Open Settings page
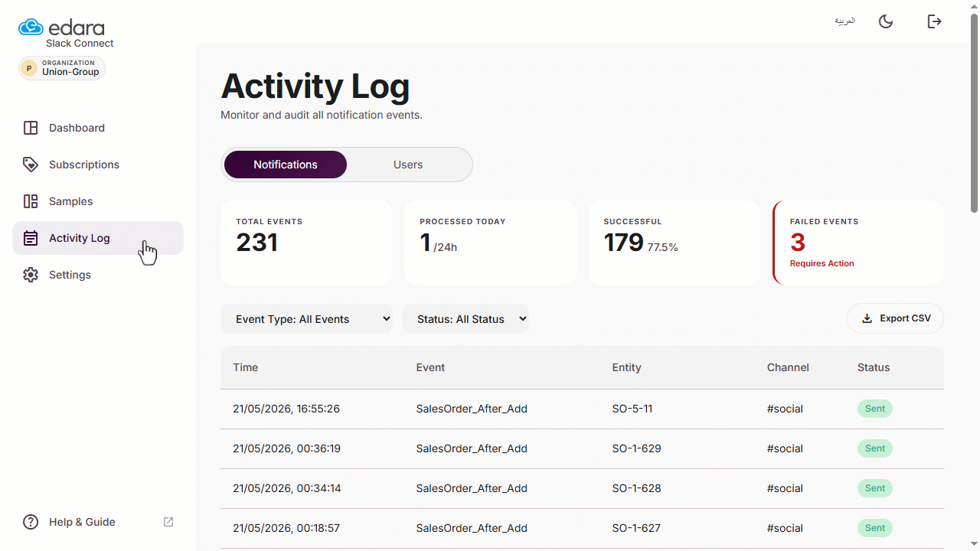The height and width of the screenshot is (551, 980). click(x=98, y=275)
